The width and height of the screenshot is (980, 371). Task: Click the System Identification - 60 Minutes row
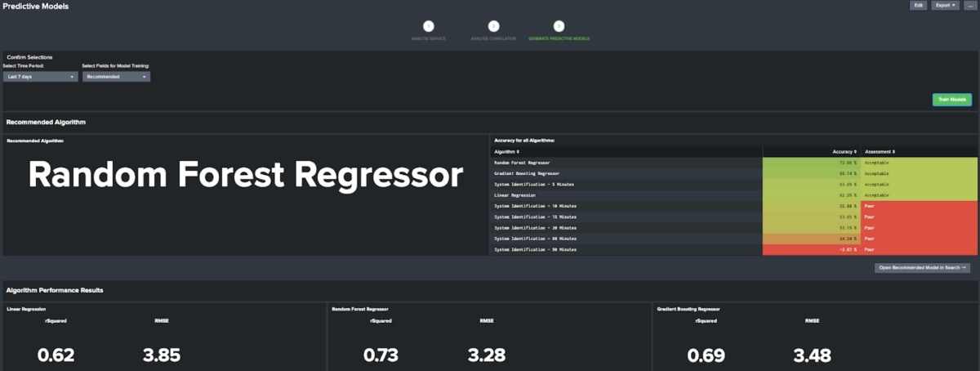733,239
